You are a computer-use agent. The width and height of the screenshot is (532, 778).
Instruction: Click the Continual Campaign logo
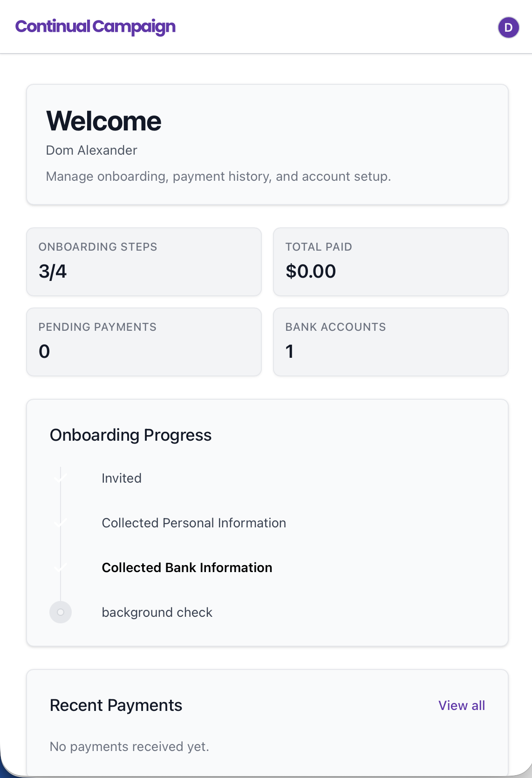(x=95, y=27)
